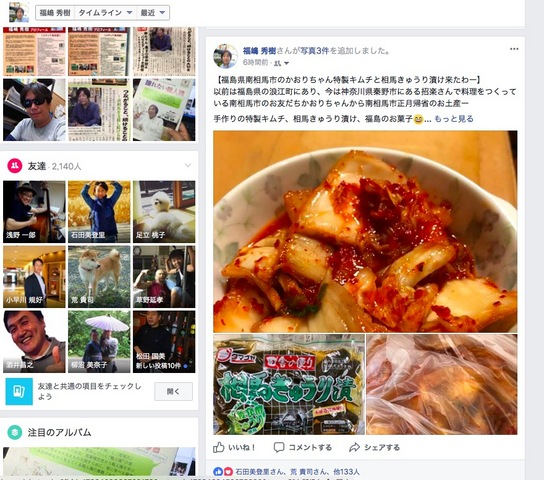Click the シェアする arrow icon
The width and height of the screenshot is (544, 480).
point(354,447)
